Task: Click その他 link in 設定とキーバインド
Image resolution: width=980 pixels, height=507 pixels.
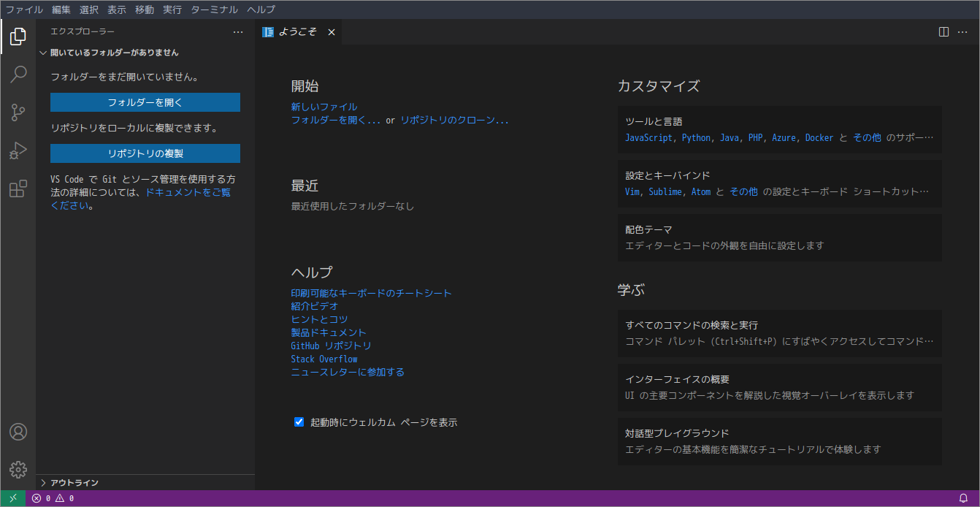Action: pos(743,191)
